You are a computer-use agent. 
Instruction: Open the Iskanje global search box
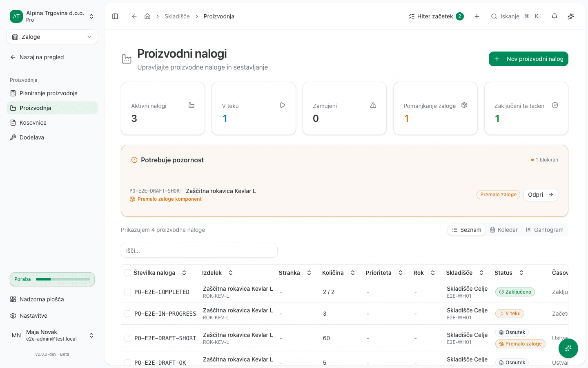tap(515, 16)
